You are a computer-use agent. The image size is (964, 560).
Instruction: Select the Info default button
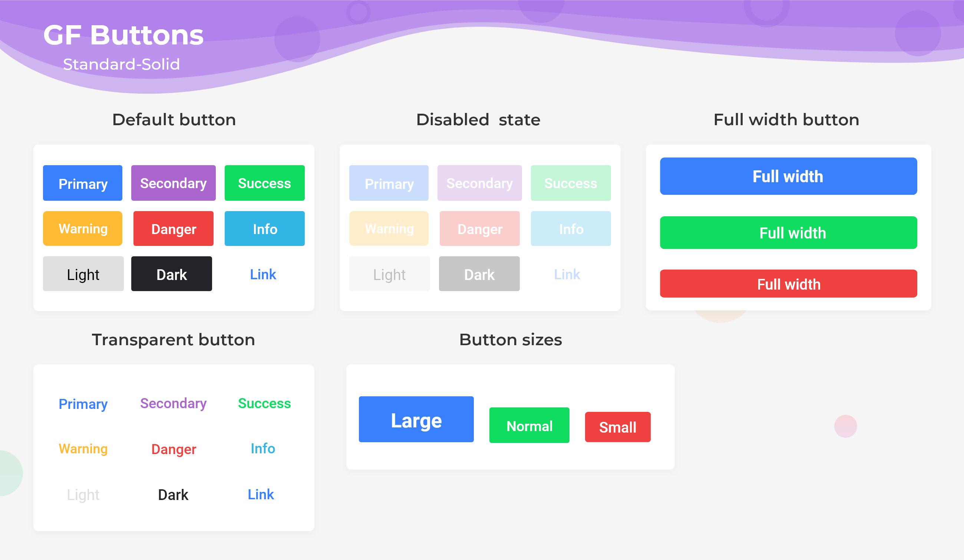[x=264, y=229]
